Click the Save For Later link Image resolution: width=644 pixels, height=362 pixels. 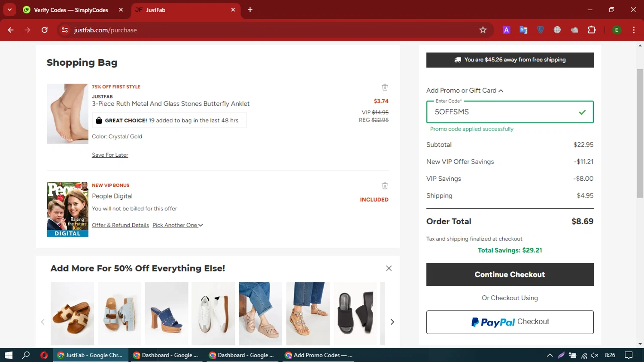tap(110, 155)
